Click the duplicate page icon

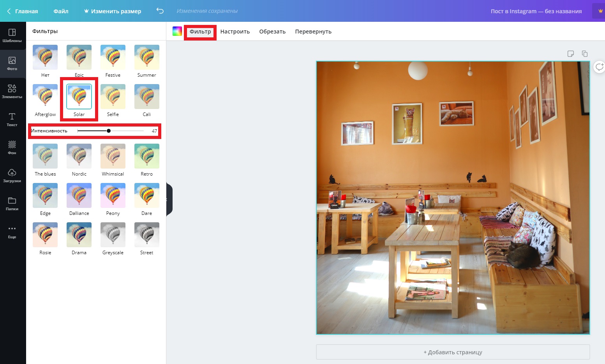pyautogui.click(x=584, y=54)
